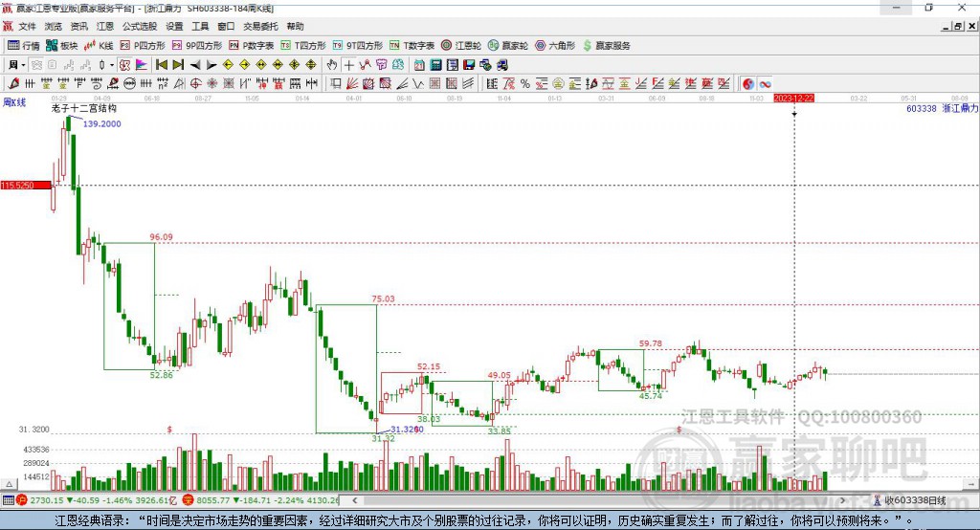Open the T数字表 tool
980x530 pixels.
(x=412, y=46)
